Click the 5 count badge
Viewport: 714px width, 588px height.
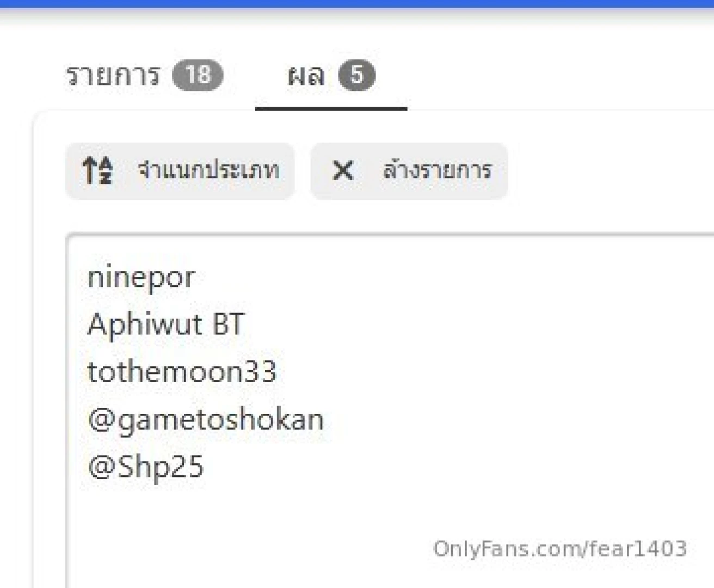(x=356, y=75)
